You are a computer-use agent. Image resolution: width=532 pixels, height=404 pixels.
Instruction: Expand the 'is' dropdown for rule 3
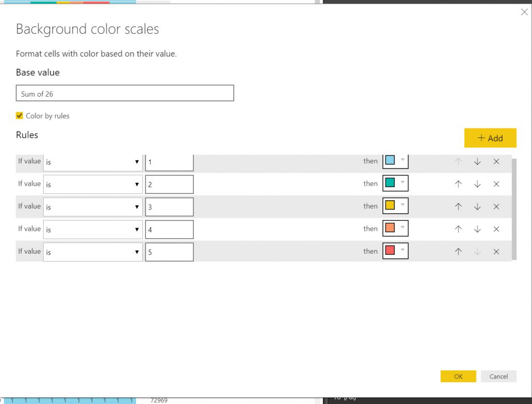click(x=92, y=207)
